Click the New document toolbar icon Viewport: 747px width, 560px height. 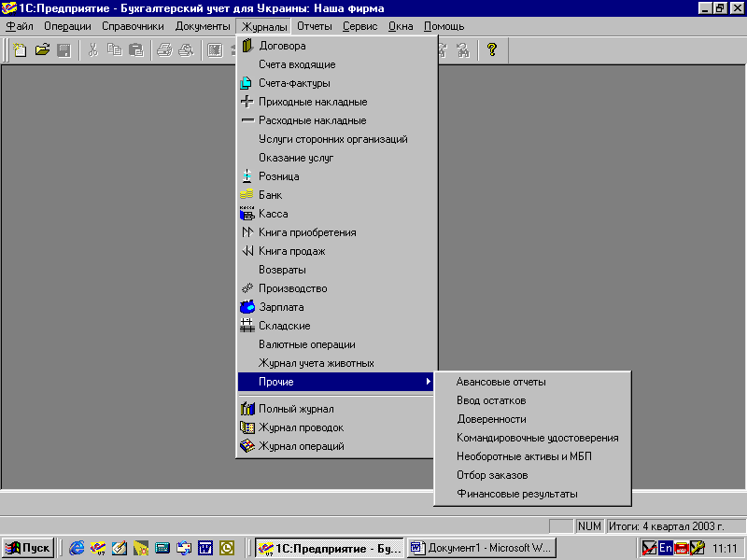20,49
